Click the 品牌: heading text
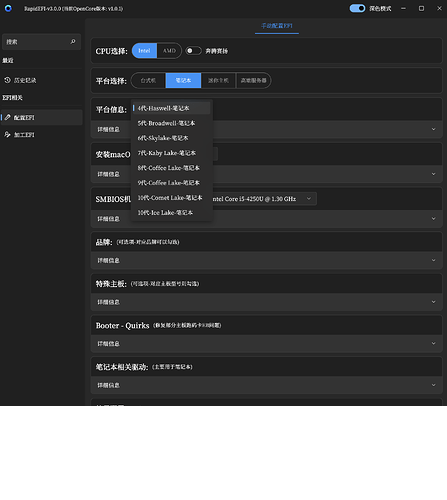447x500 pixels. (x=104, y=242)
